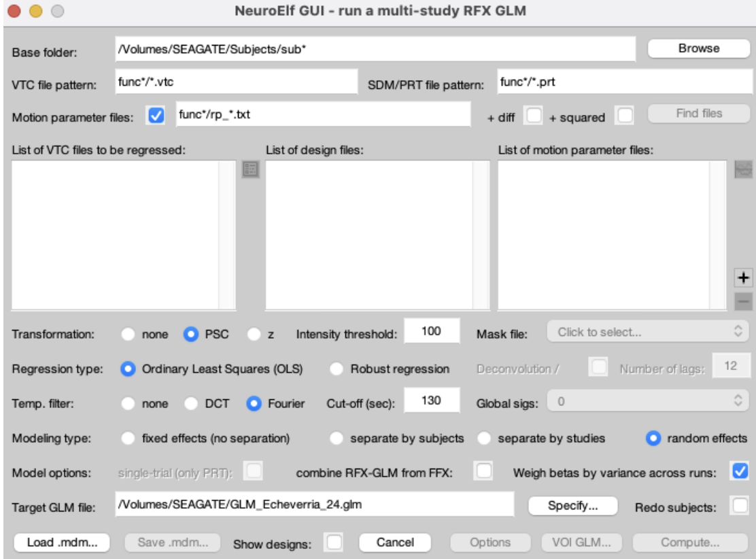Click the Cut-off (sec) field
Screen dimensions: 756x559
[432, 401]
